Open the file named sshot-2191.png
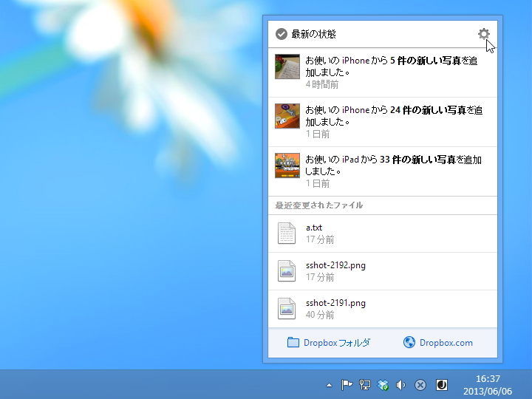The height and width of the screenshot is (399, 532). point(383,309)
